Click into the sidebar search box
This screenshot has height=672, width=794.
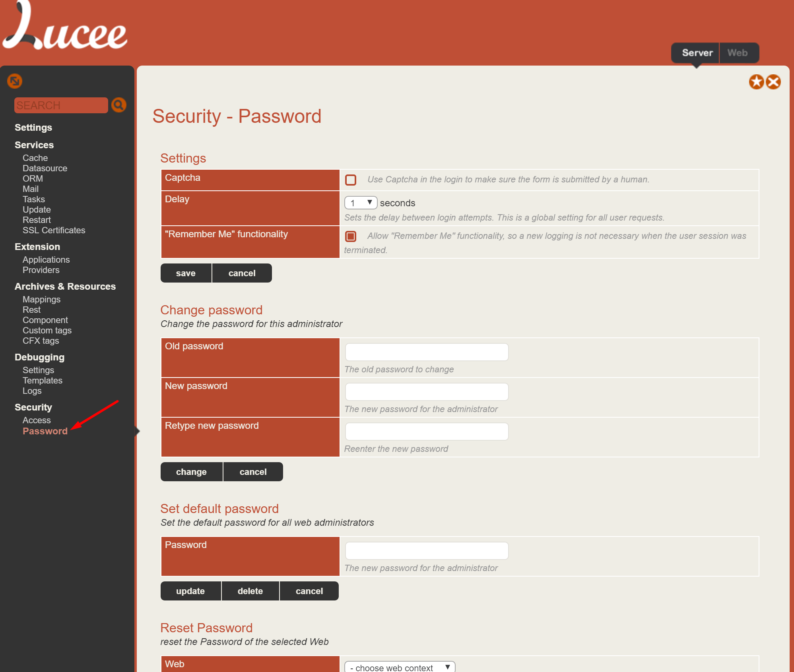point(61,105)
